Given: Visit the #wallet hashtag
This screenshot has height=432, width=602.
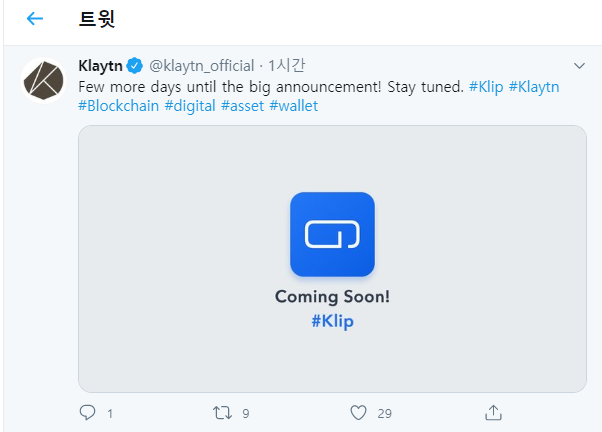Looking at the screenshot, I should (294, 106).
